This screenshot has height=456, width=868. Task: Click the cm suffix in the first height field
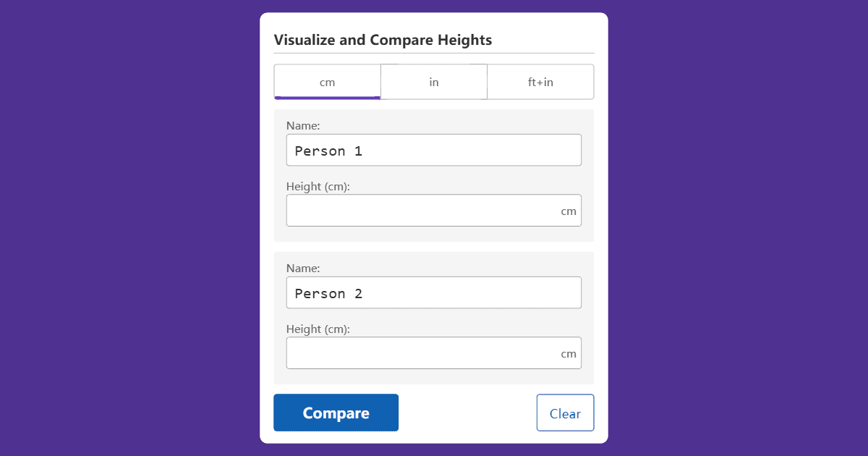tap(570, 210)
